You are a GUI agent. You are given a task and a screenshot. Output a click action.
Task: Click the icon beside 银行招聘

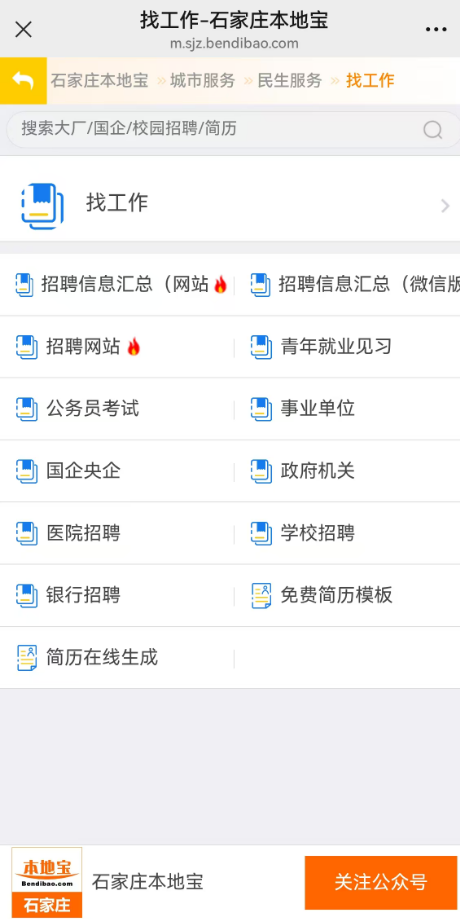[26, 595]
